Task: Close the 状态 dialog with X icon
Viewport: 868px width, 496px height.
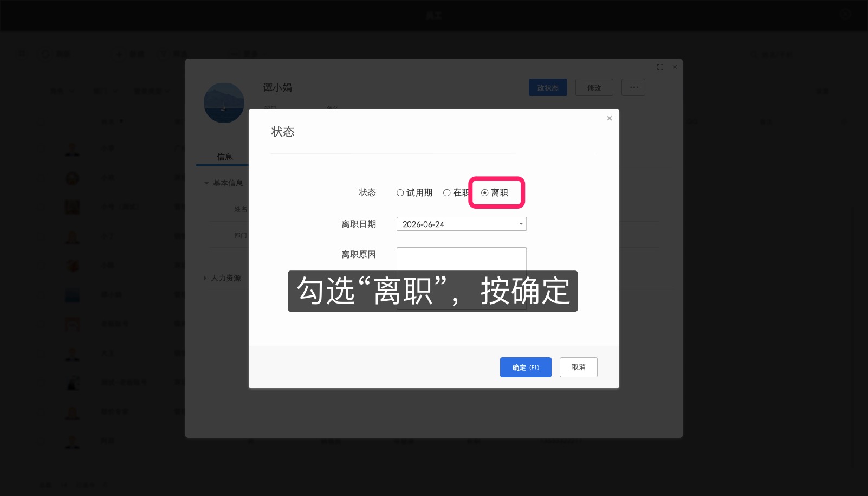Action: tap(610, 118)
